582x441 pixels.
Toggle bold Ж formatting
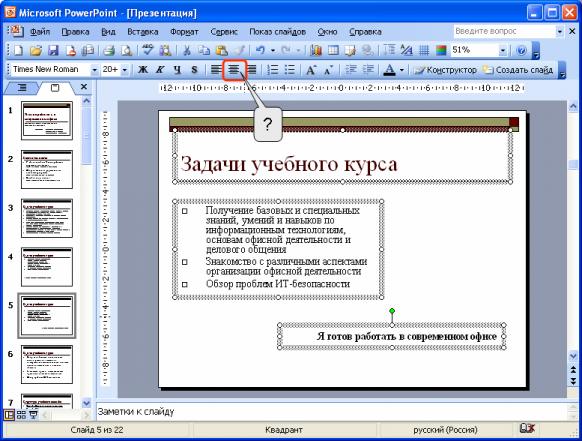(x=143, y=69)
